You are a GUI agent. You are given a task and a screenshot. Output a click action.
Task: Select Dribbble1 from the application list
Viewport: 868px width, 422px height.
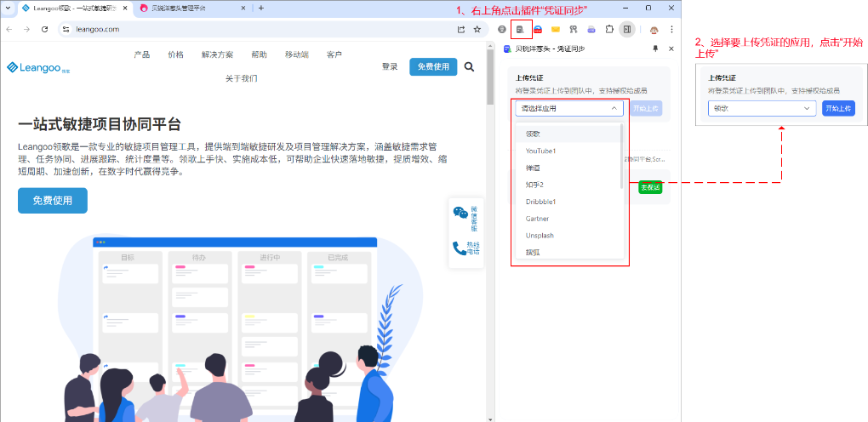pos(568,202)
